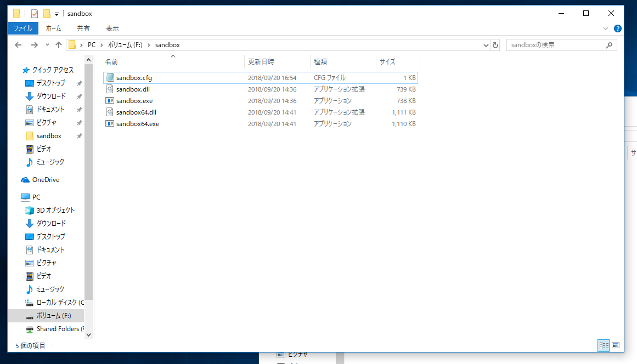The width and height of the screenshot is (637, 364).
Task: Open OneDrive in navigation pane
Action: [x=46, y=180]
